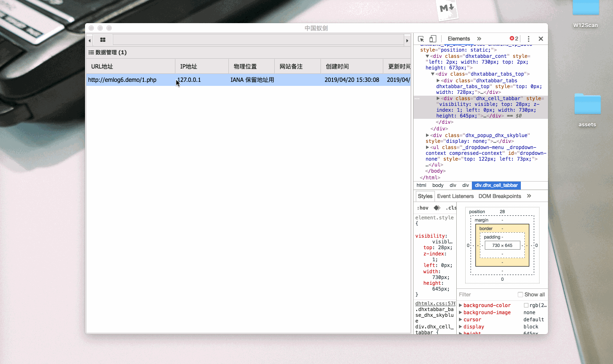Screen dimensions: 613x364
Task: Open the DevTools three-dot options menu
Action: (528, 39)
